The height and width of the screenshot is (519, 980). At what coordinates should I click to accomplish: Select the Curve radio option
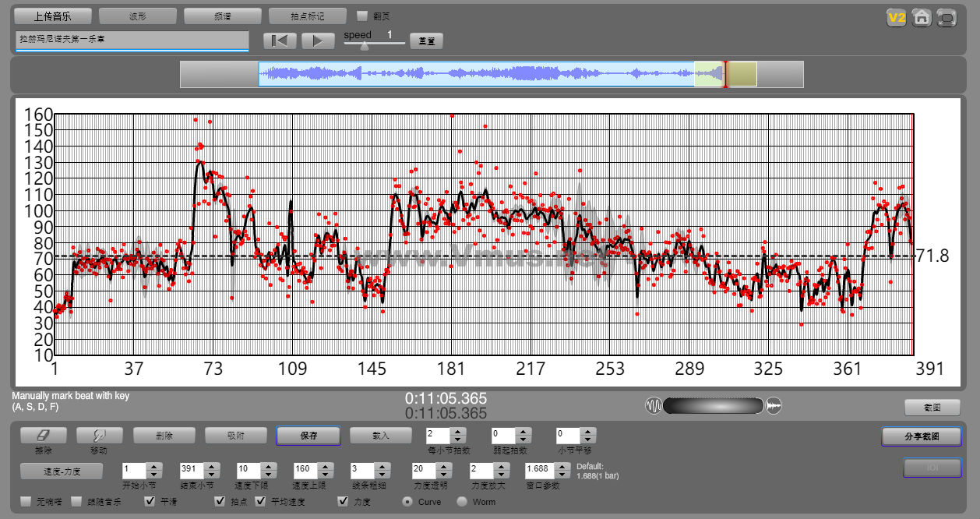[407, 501]
